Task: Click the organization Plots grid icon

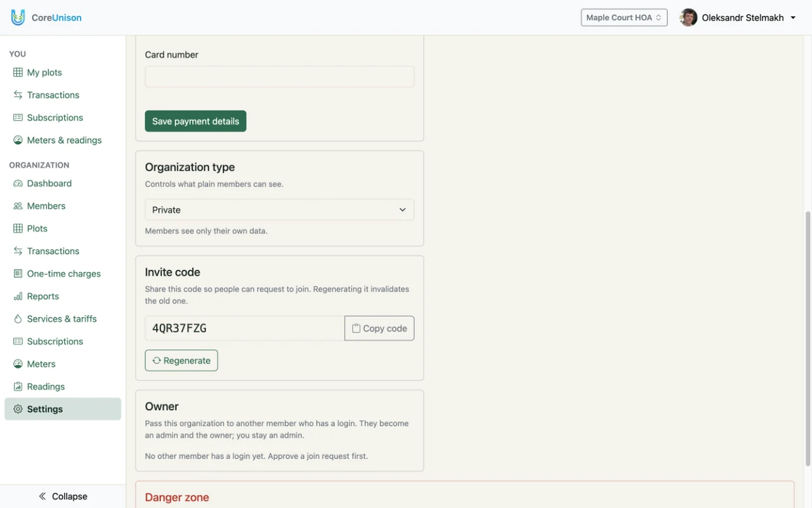Action: (18, 229)
